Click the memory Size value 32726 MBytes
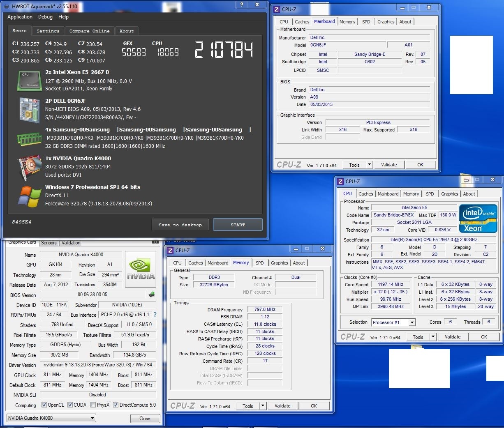Image resolution: width=504 pixels, height=428 pixels. (213, 285)
